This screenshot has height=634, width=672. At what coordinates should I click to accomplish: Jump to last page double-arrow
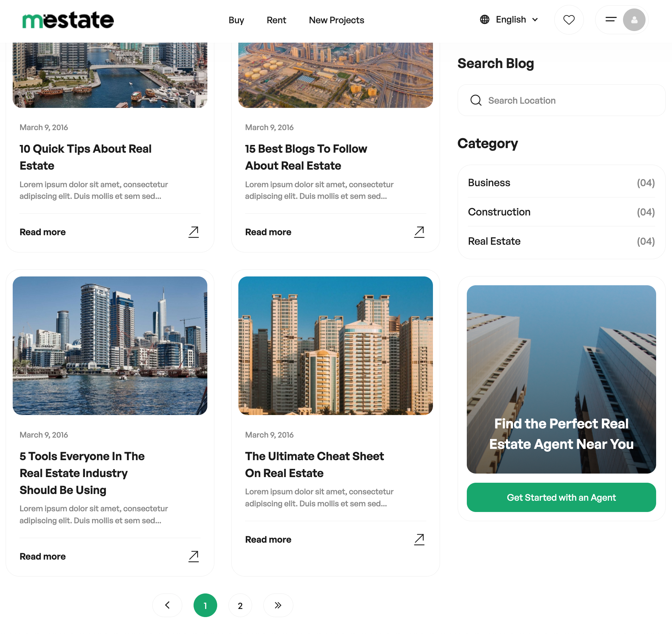point(278,605)
